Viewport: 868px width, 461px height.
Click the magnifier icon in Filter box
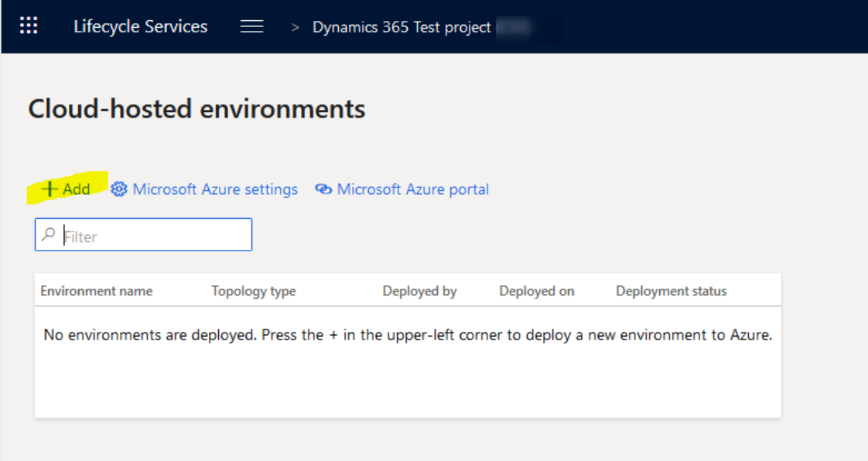[49, 234]
